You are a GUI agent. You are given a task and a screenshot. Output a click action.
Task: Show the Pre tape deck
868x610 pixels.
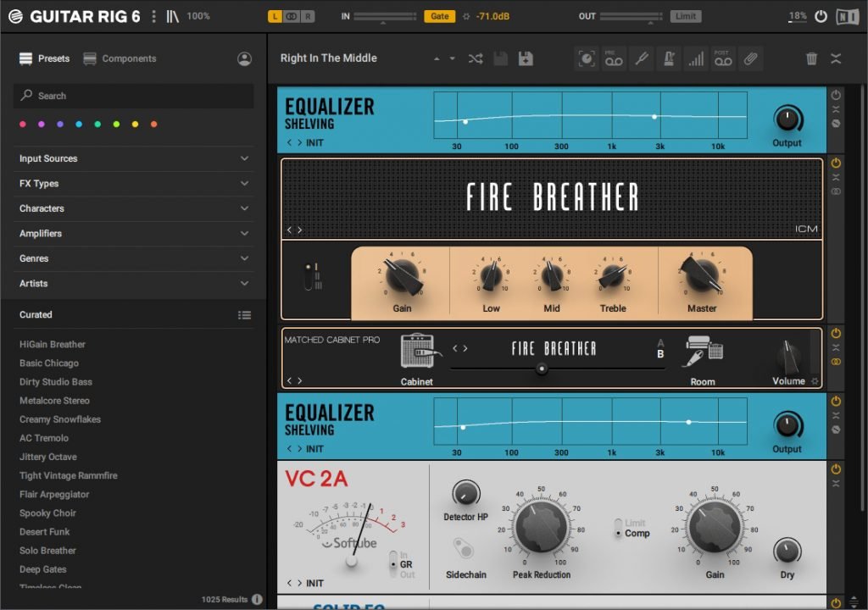pyautogui.click(x=614, y=58)
